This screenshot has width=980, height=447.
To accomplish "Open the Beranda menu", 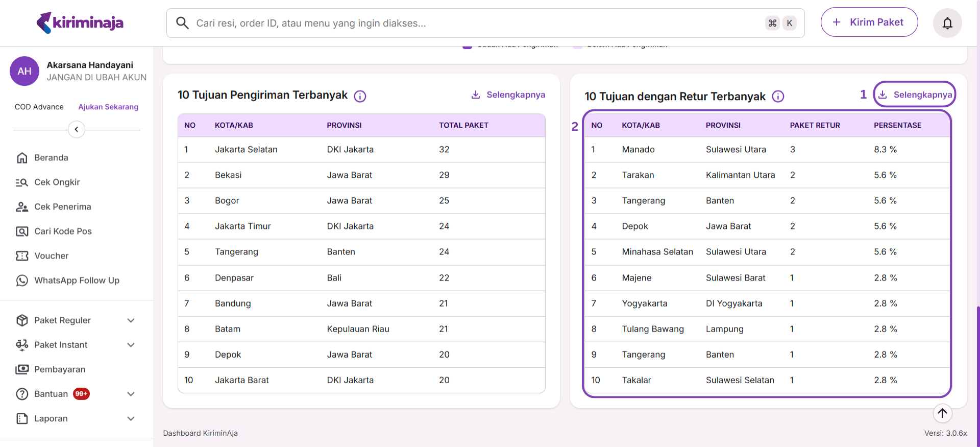I will (x=51, y=158).
